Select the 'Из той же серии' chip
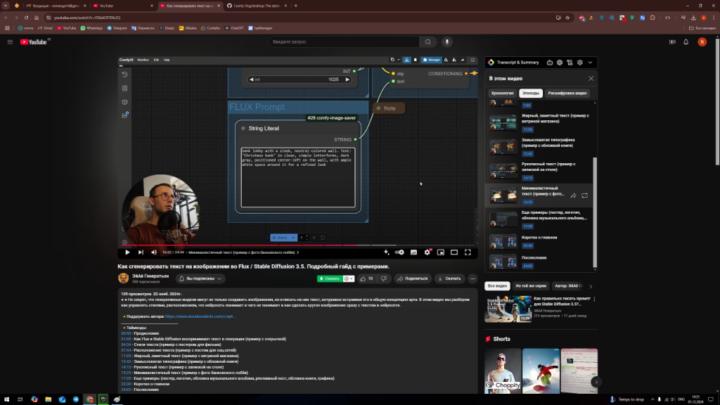This screenshot has width=720, height=405. [x=530, y=286]
